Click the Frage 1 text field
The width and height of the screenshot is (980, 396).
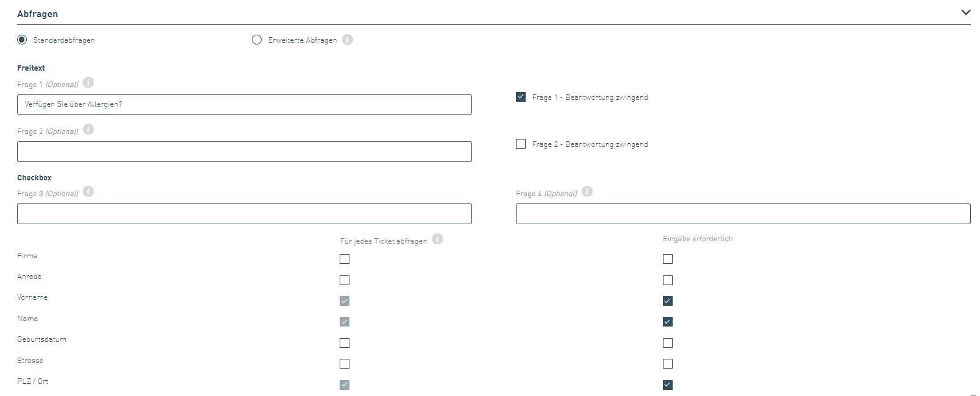[x=244, y=104]
